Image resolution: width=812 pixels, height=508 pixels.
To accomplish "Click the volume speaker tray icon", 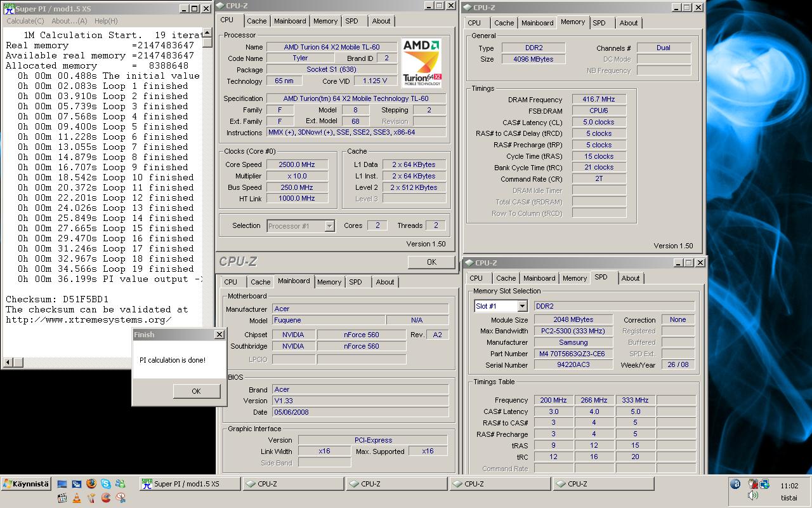I will [x=753, y=495].
